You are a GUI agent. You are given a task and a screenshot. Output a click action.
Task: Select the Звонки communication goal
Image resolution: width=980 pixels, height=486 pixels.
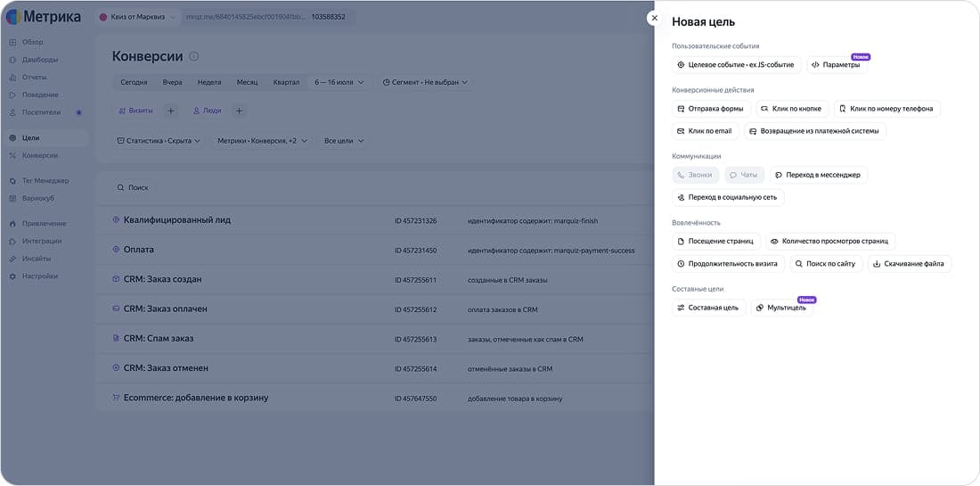tap(696, 175)
